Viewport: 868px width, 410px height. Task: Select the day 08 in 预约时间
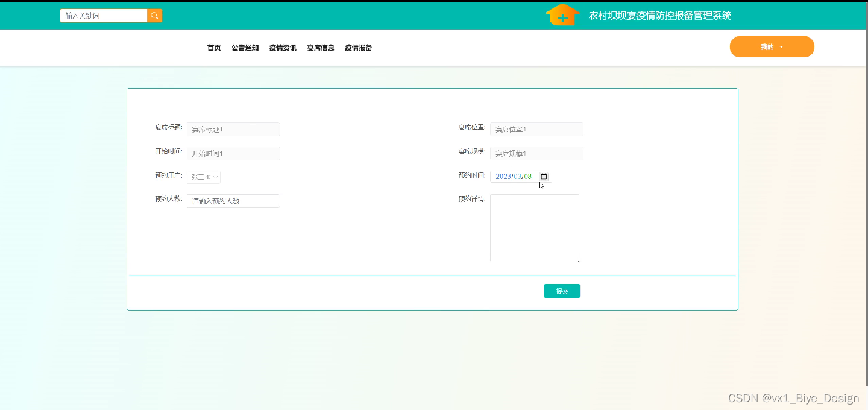(x=528, y=177)
